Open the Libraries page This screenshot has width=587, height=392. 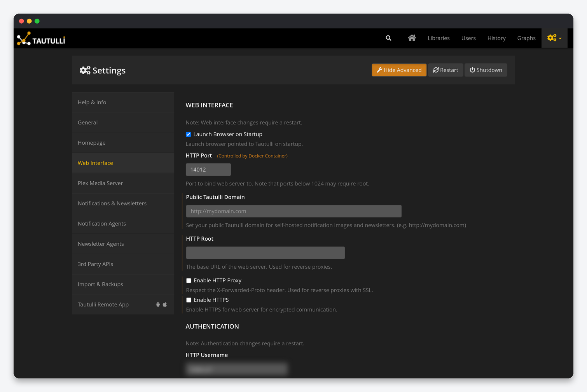439,38
